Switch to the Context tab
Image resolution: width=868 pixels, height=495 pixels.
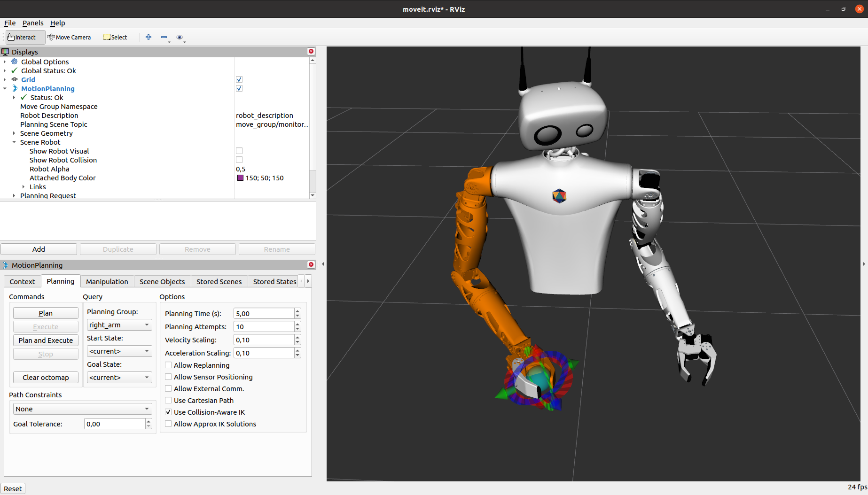coord(22,281)
